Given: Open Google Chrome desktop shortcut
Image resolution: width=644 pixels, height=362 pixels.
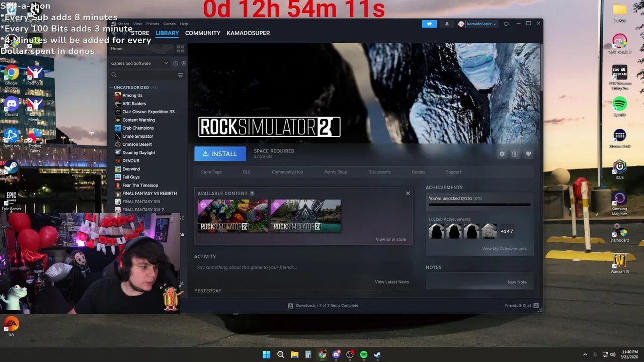Looking at the screenshot, I should (x=12, y=77).
